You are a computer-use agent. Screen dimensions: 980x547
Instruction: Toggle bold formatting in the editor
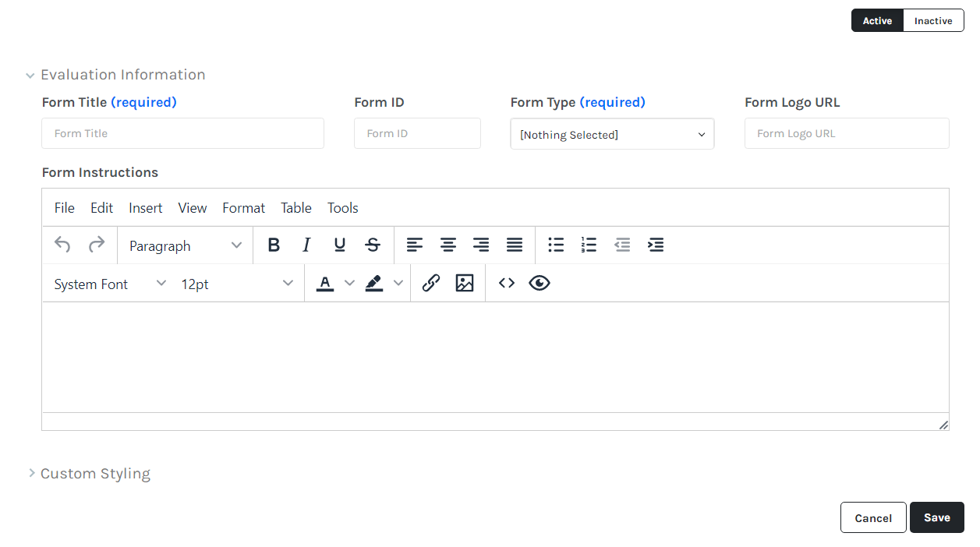click(x=274, y=245)
